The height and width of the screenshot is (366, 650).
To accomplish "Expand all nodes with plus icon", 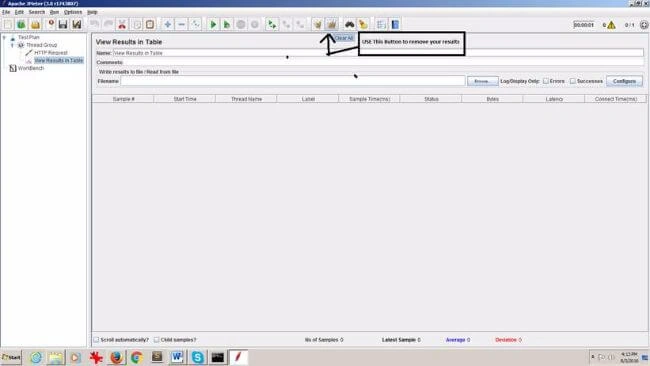I will pos(167,24).
